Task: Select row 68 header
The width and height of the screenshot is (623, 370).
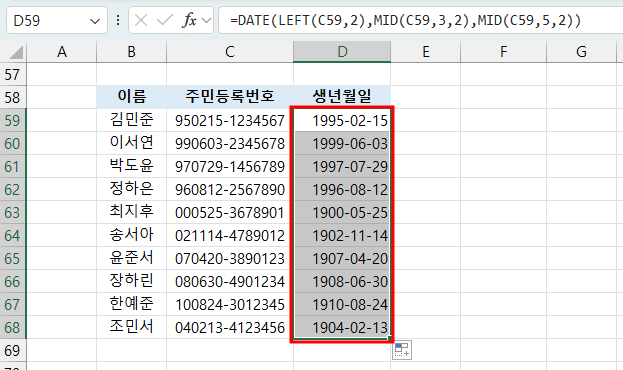Action: click(x=13, y=327)
